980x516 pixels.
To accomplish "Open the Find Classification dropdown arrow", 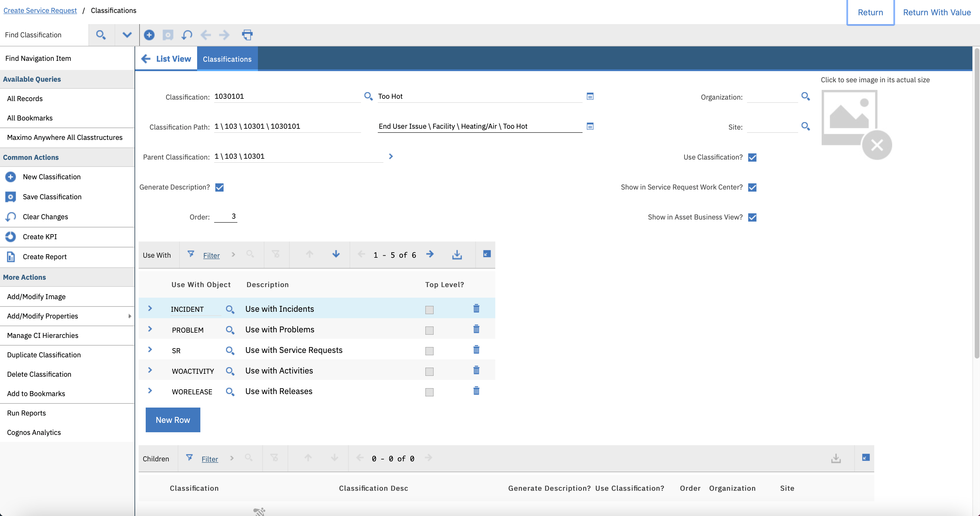I will [127, 35].
